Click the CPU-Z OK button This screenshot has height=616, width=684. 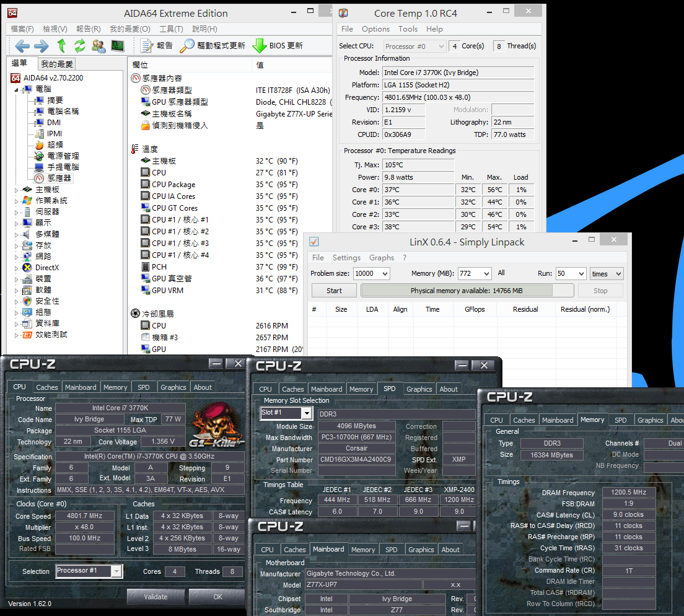point(217,596)
